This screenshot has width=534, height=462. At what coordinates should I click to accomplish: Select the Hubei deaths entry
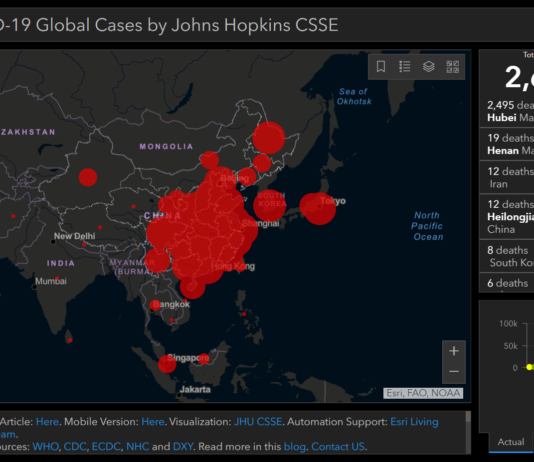click(507, 111)
